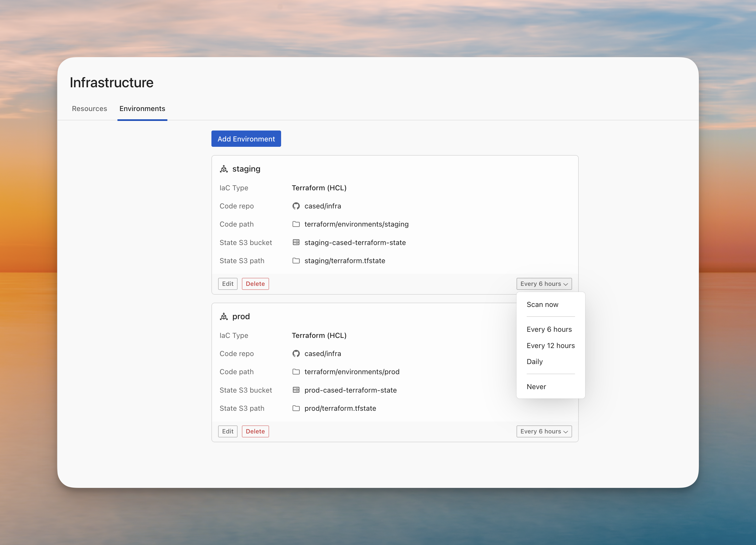This screenshot has height=545, width=756.
Task: Click the Add Environment button
Action: tap(246, 139)
